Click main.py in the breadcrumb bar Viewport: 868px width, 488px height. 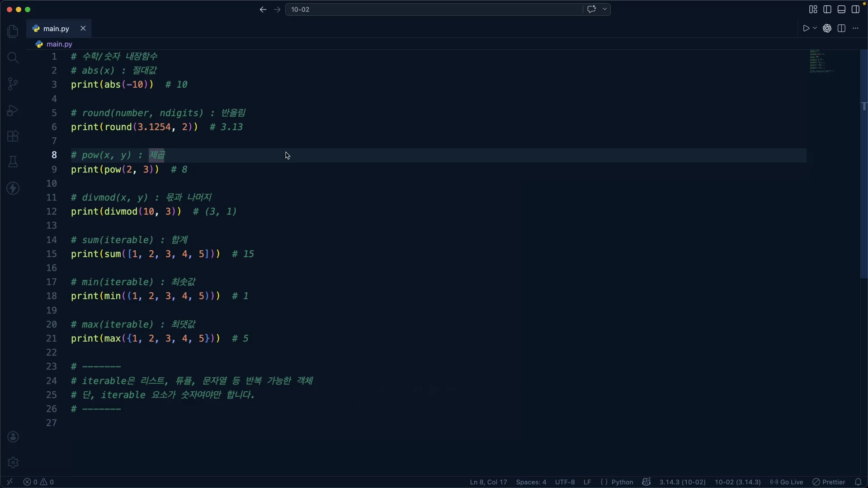[x=59, y=44]
